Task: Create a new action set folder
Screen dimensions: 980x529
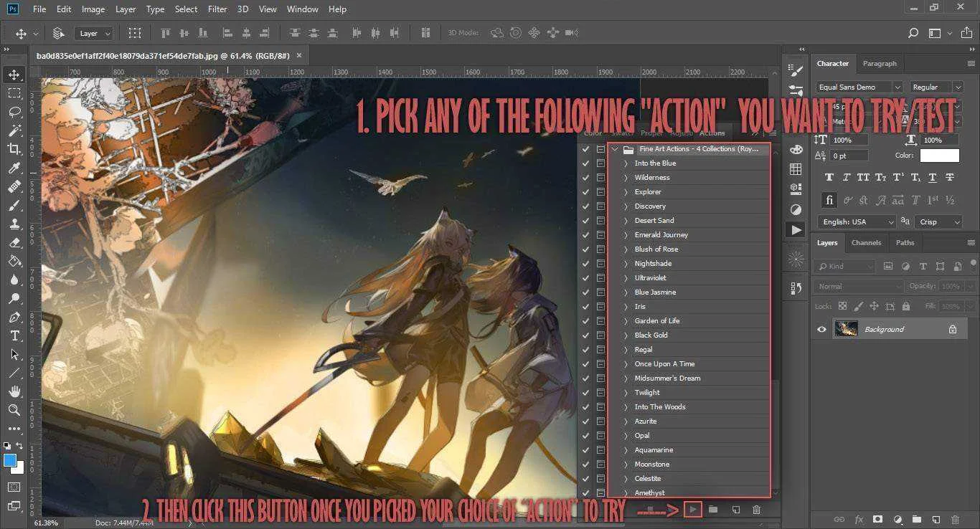Action: coord(713,510)
